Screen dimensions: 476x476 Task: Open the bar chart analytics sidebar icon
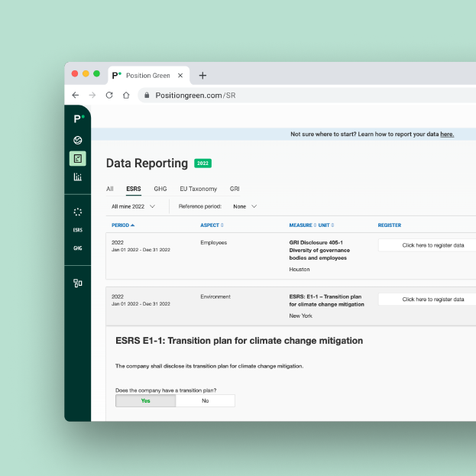pyautogui.click(x=77, y=177)
